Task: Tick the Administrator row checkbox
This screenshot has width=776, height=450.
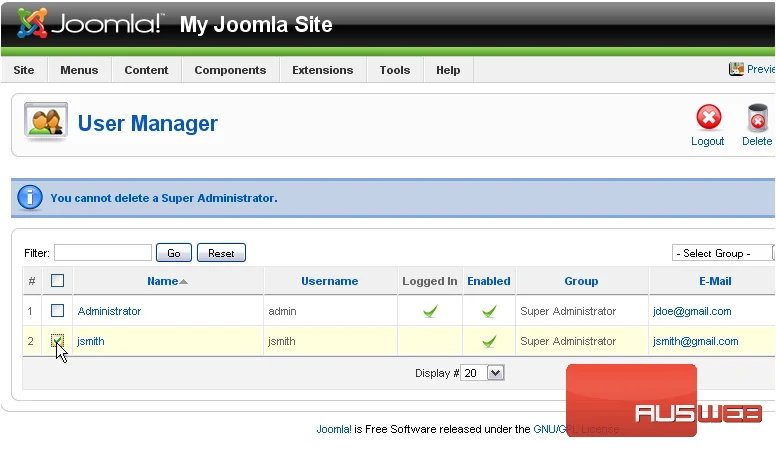Action: click(57, 311)
